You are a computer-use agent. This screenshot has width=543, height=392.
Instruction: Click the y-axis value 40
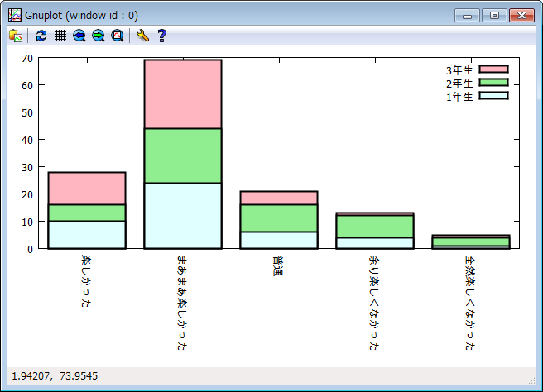click(x=27, y=140)
